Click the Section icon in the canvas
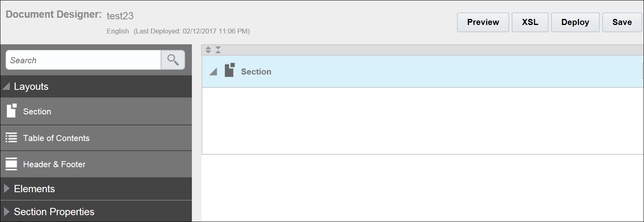Image resolution: width=644 pixels, height=222 pixels. (x=230, y=70)
